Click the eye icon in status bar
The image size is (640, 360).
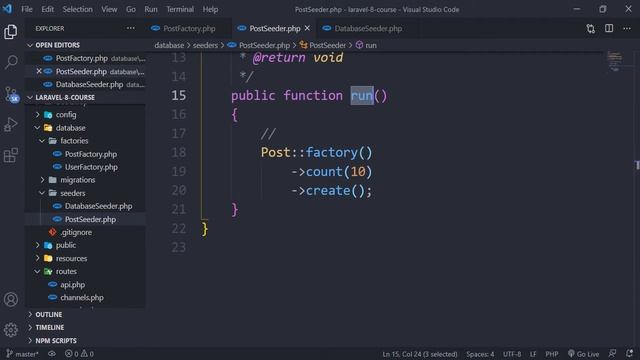tap(52, 354)
